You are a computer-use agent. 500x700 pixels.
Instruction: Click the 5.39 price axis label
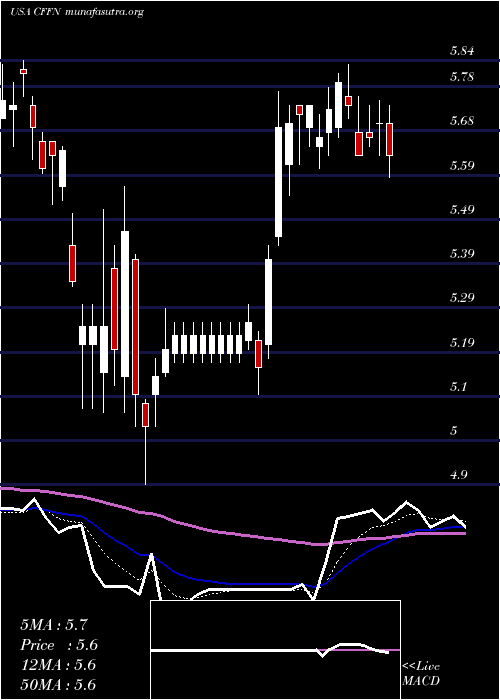462,254
